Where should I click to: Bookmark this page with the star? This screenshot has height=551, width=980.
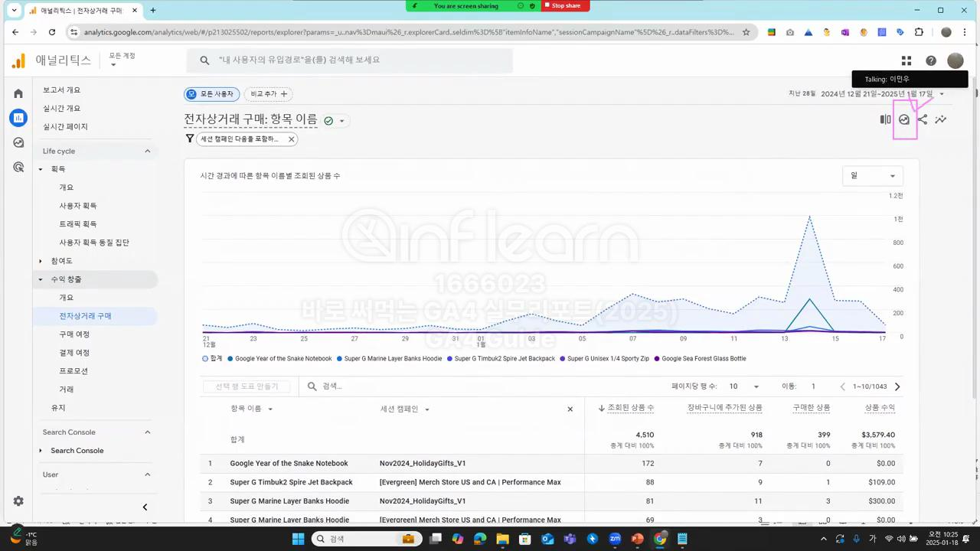pyautogui.click(x=746, y=32)
